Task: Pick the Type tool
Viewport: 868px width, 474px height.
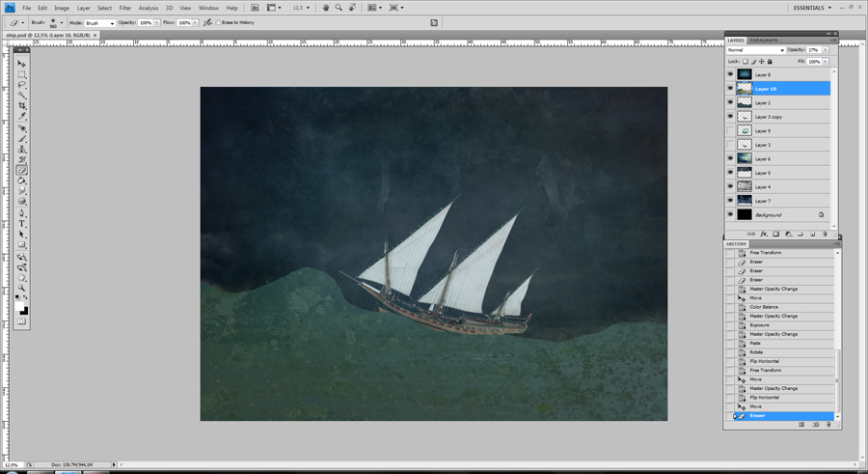Action: tap(22, 223)
